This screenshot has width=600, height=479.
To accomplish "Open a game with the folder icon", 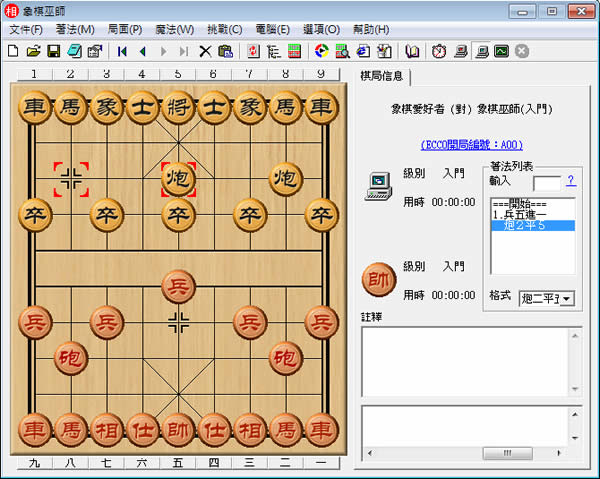I will tap(33, 50).
